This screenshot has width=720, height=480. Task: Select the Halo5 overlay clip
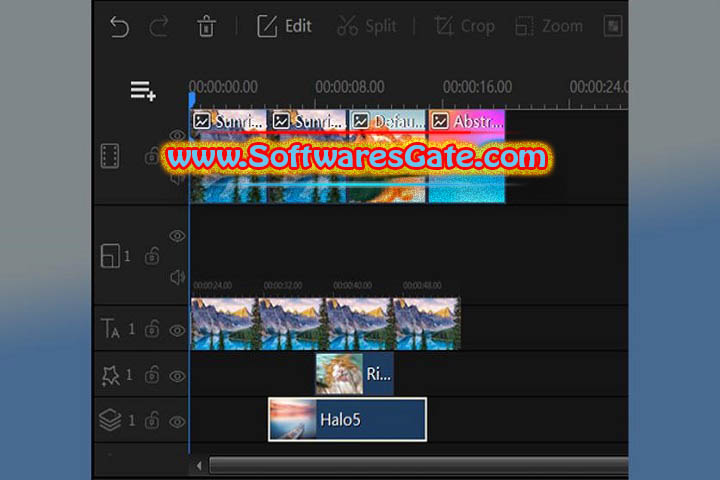pyautogui.click(x=348, y=419)
